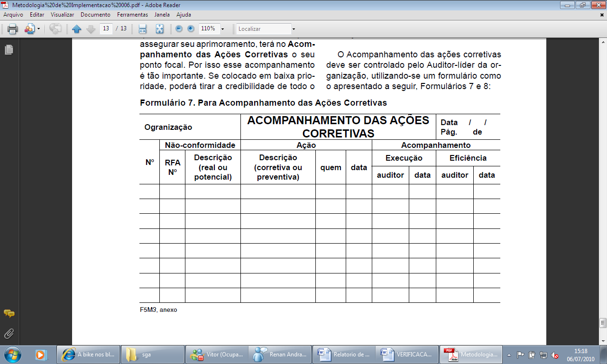Screen dimensions: 607x364
Task: Open the Comments panel icon in sidebar
Action: click(9, 314)
